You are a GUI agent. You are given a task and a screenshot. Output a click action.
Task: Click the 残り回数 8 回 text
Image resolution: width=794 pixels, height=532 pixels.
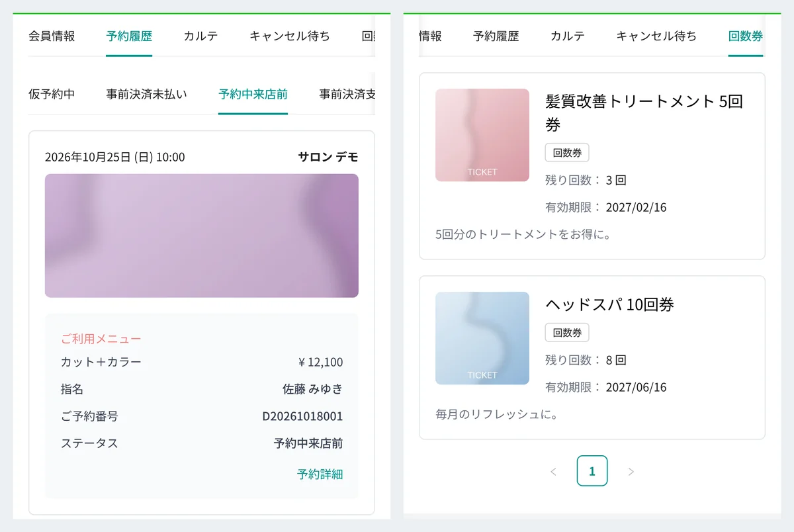(586, 360)
